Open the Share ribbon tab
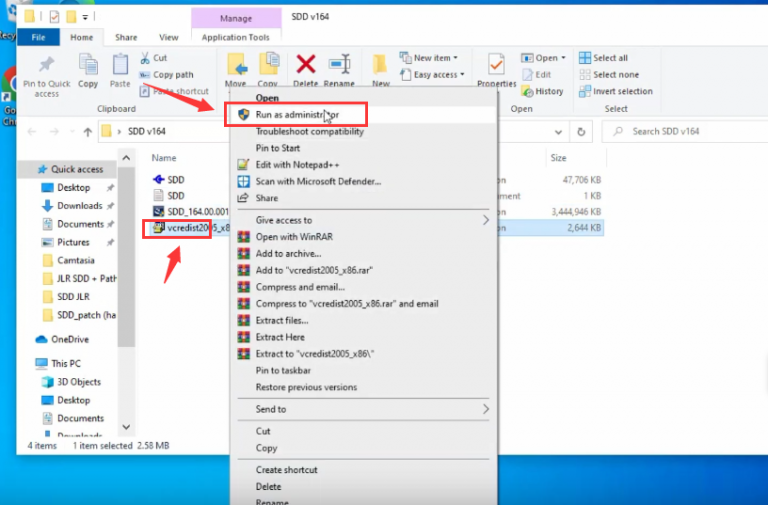Screen dimensions: 768x505 [x=126, y=37]
